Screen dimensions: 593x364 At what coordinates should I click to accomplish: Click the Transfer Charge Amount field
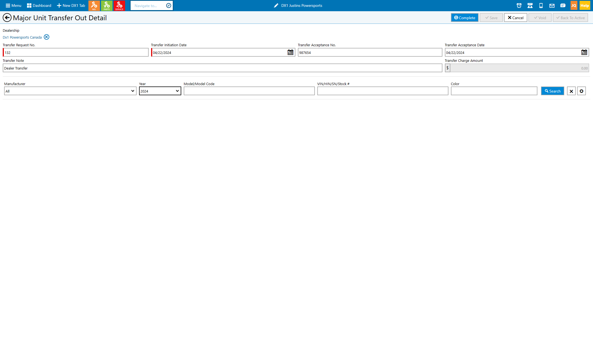click(x=520, y=68)
